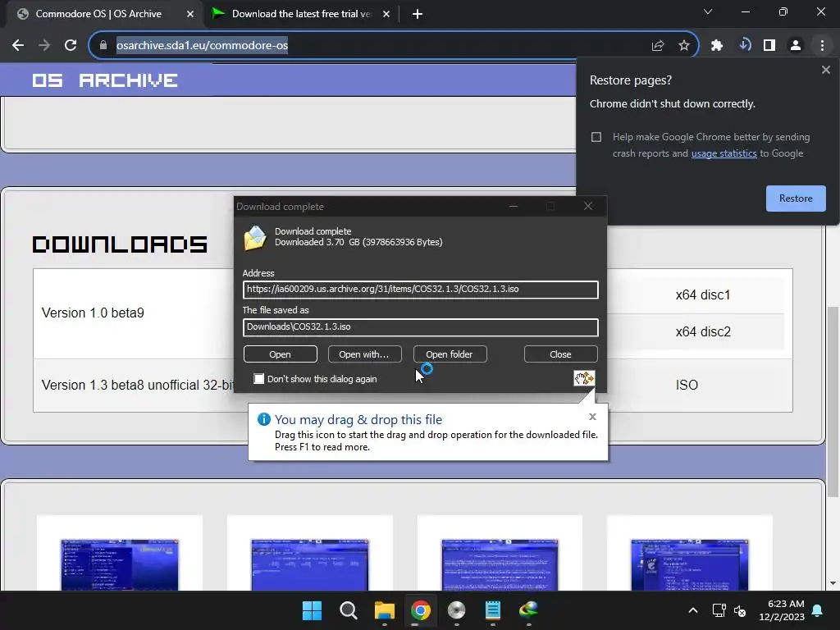This screenshot has height=630, width=840.
Task: Click Chrome icon in taskbar
Action: tap(421, 610)
